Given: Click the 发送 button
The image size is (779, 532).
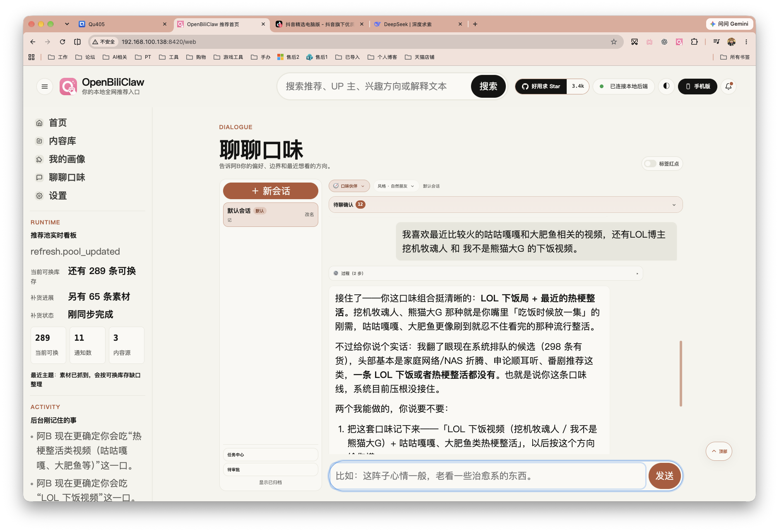Looking at the screenshot, I should (664, 476).
